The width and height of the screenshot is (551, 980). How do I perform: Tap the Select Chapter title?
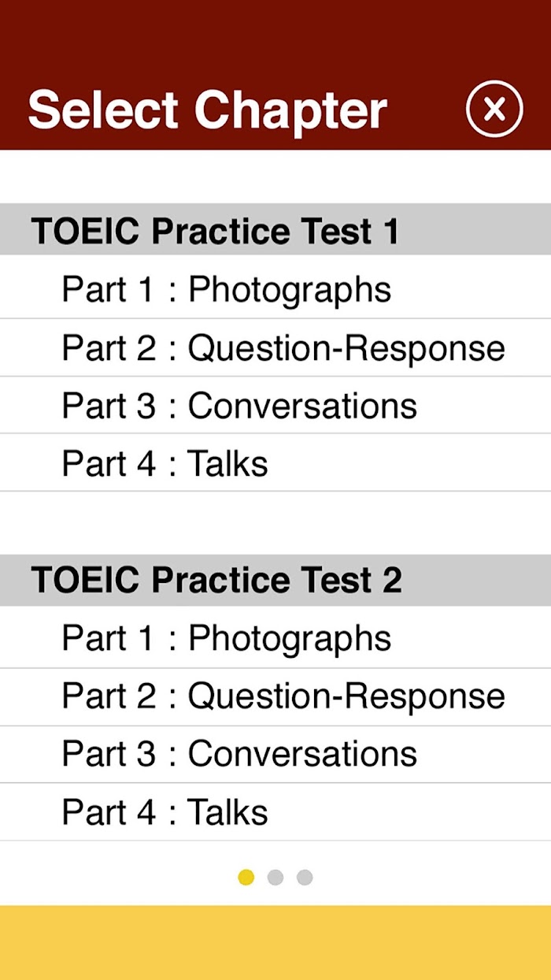pos(208,110)
